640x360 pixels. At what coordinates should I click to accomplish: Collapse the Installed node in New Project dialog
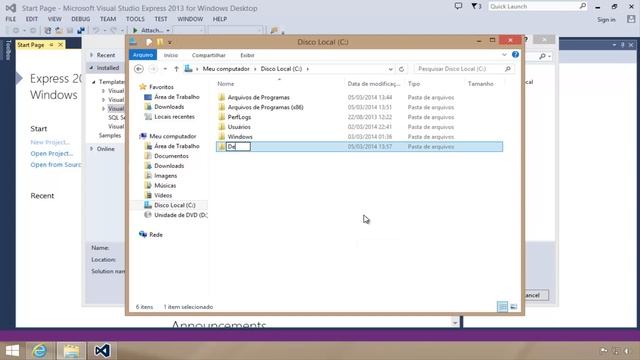pos(92,68)
